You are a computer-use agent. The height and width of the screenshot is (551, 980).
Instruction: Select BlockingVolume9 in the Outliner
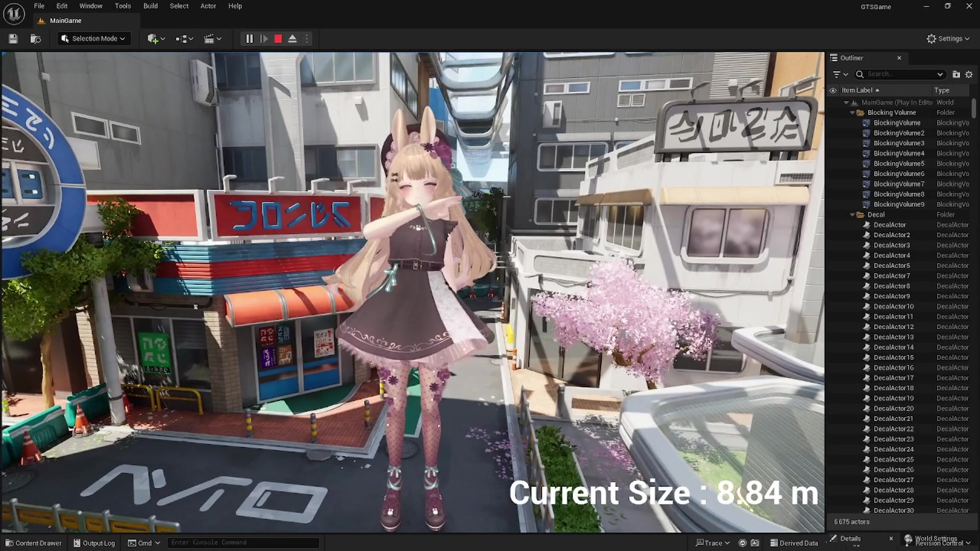899,205
